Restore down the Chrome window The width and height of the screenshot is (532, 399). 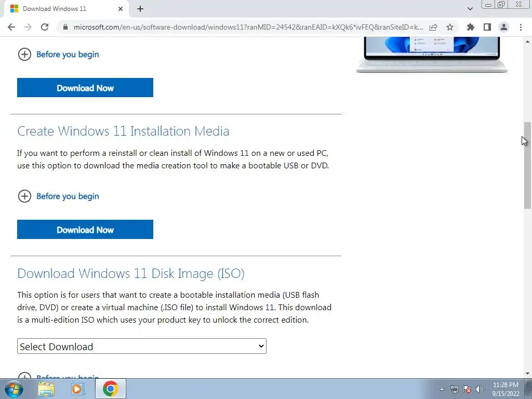tap(501, 4)
